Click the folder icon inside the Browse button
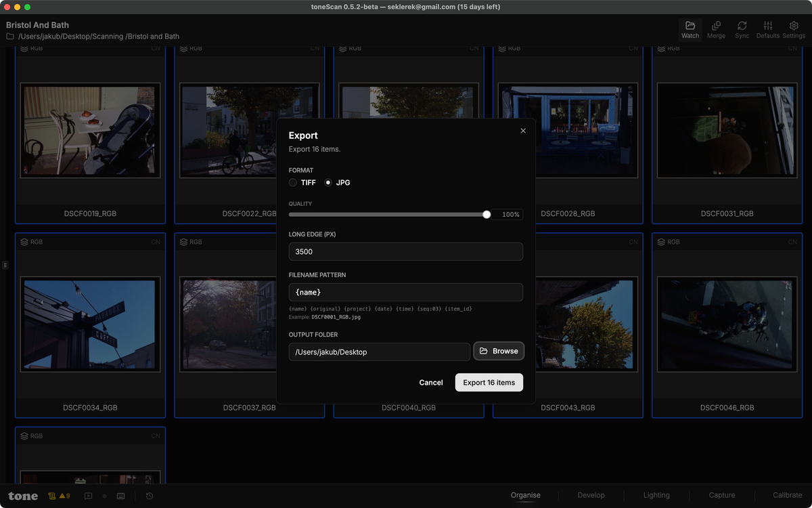 tap(484, 351)
